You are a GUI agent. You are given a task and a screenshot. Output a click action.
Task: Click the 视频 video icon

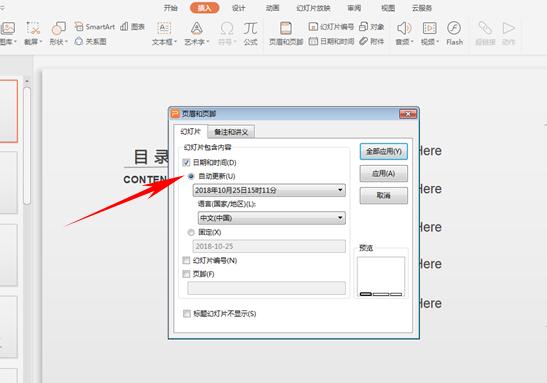[429, 29]
